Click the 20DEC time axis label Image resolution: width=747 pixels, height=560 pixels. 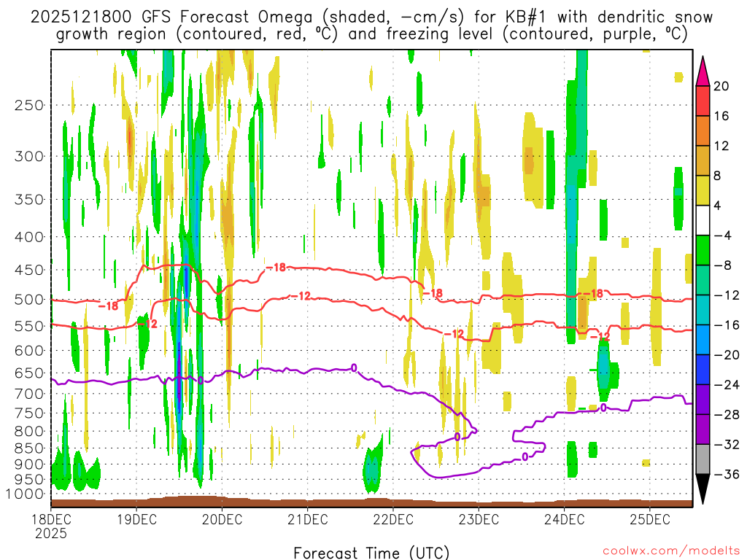click(222, 519)
